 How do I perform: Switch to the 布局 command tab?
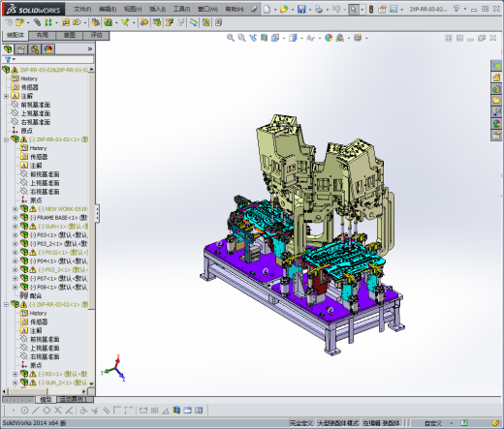tap(43, 35)
